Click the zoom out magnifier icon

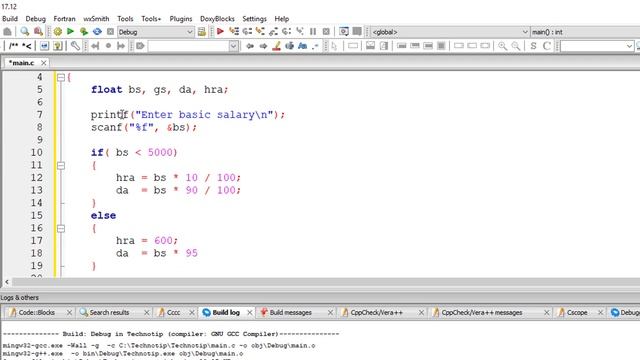click(x=516, y=46)
